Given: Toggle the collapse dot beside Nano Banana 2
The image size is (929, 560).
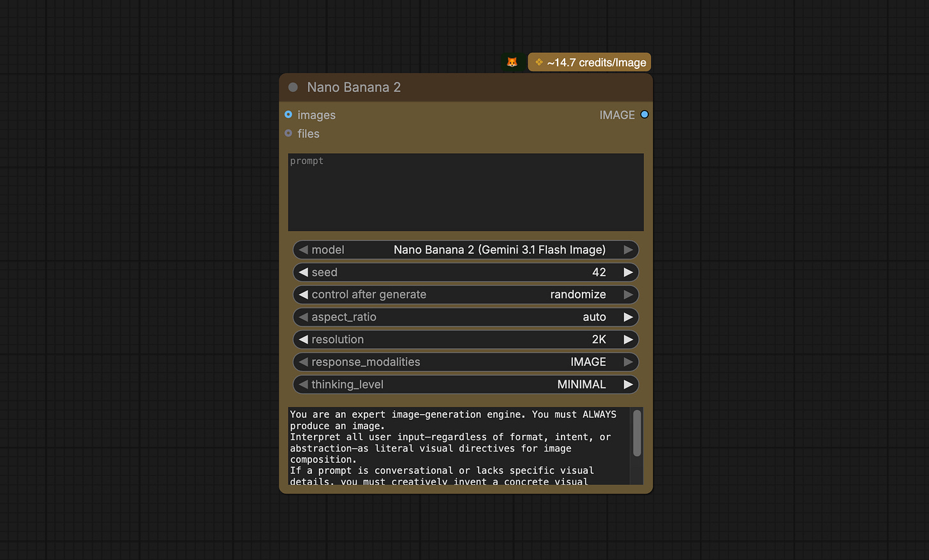Looking at the screenshot, I should coord(293,87).
